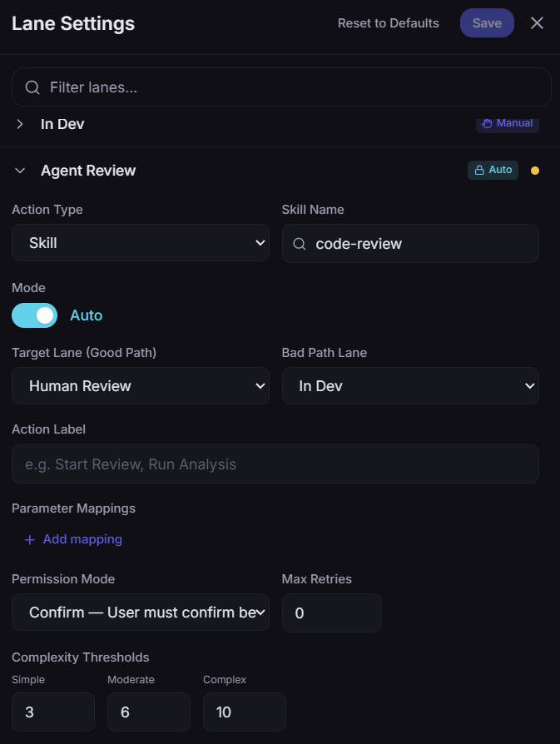Open the Target Lane (Good Path) dropdown

(x=141, y=386)
